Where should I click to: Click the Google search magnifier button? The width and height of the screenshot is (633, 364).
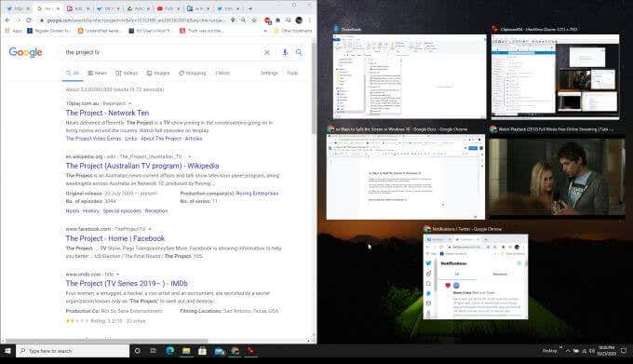(x=299, y=52)
